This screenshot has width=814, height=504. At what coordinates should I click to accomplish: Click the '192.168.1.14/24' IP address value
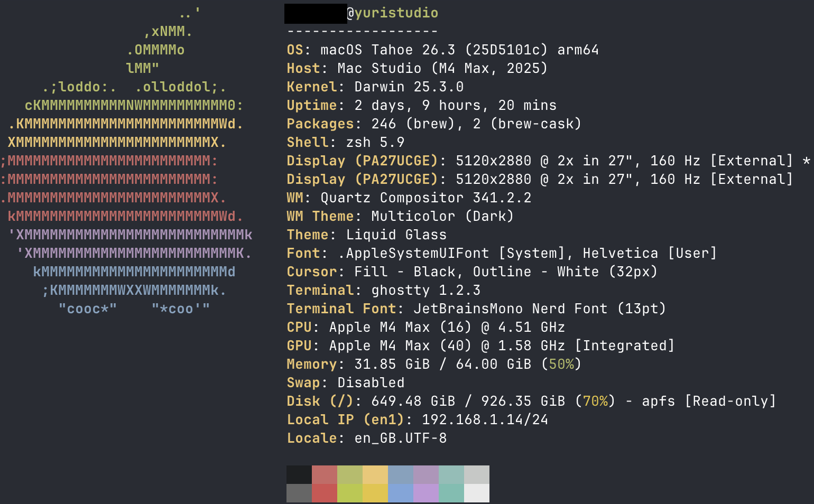pos(485,419)
